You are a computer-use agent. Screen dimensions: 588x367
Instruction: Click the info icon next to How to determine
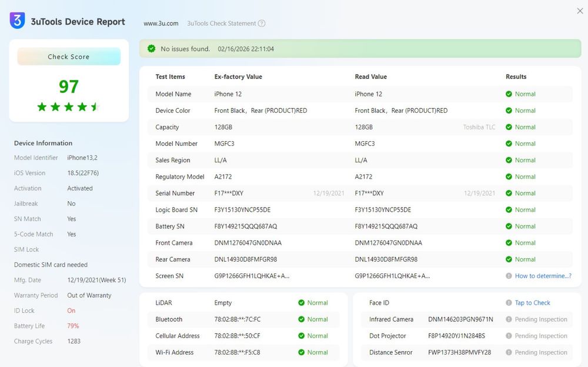point(509,276)
